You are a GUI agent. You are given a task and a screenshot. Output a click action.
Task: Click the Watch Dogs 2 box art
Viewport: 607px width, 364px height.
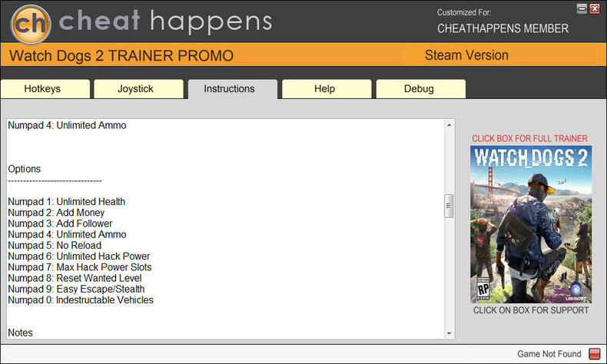point(531,224)
